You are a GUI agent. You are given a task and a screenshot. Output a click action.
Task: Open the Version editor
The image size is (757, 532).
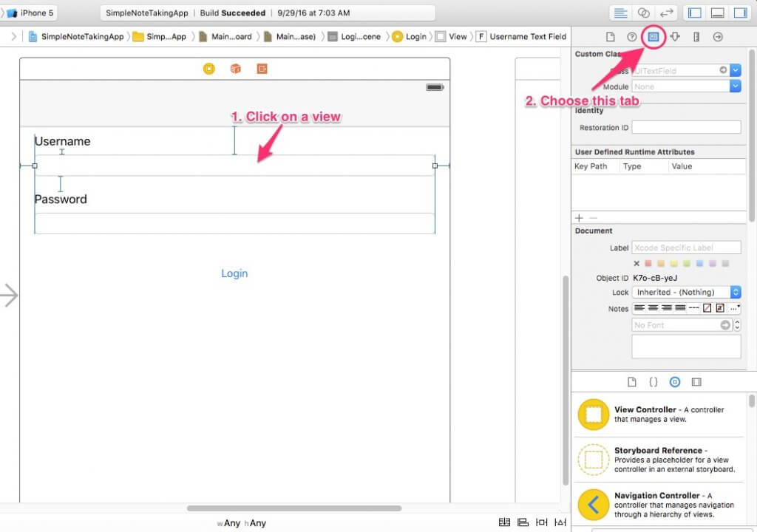point(666,13)
